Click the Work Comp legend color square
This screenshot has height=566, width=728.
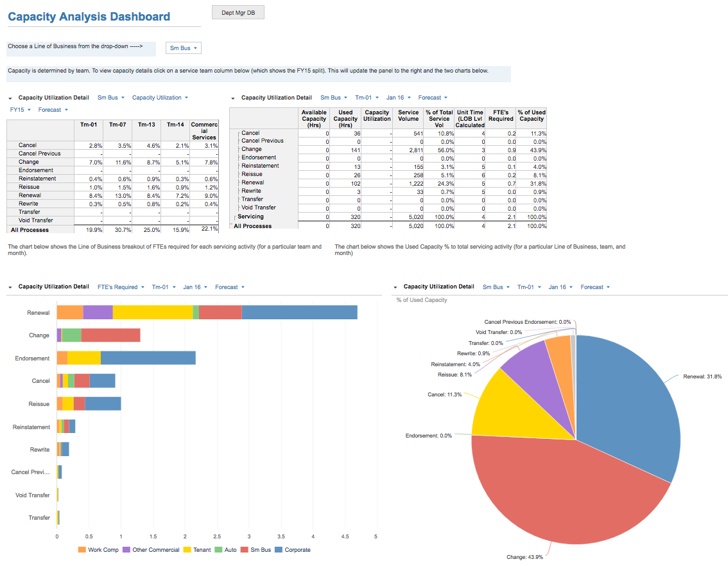[x=82, y=550]
